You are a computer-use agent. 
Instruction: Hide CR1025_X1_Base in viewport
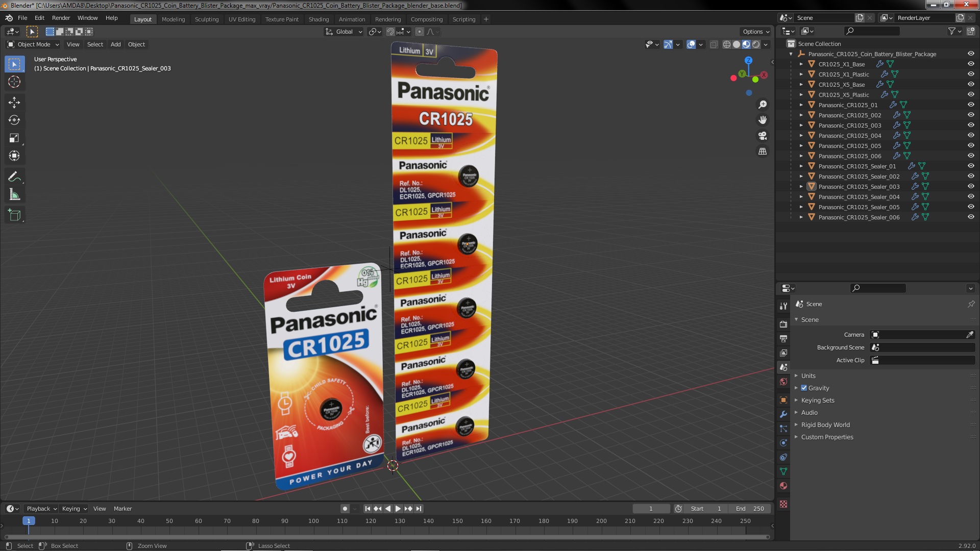point(971,64)
